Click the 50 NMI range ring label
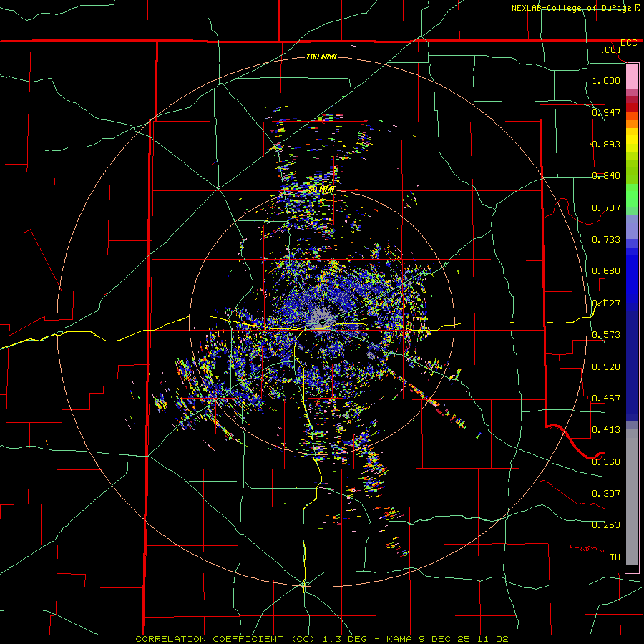The width and height of the screenshot is (644, 644). [x=321, y=189]
